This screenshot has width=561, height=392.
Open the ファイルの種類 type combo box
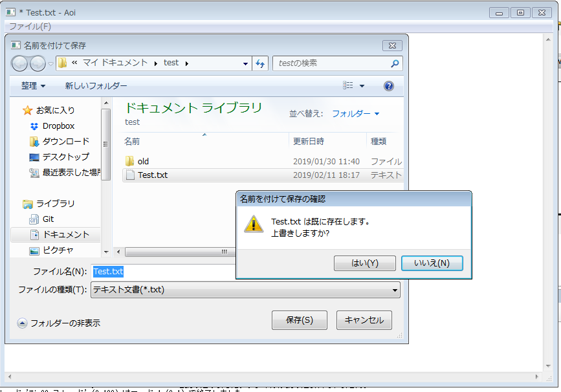tap(245, 290)
